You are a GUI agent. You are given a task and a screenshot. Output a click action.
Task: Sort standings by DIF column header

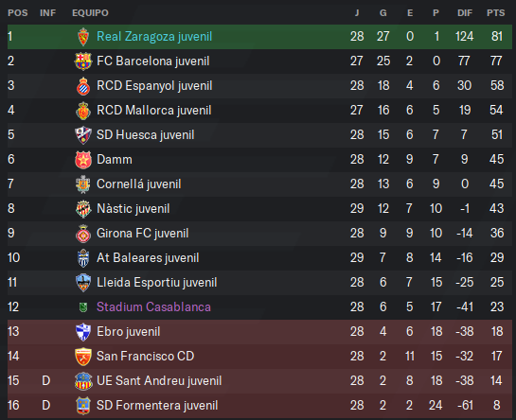click(465, 13)
